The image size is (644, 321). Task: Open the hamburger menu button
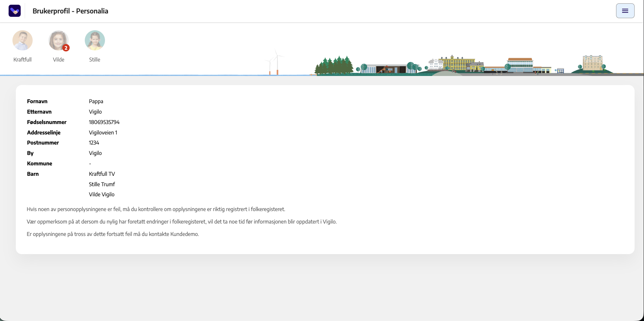coord(625,11)
